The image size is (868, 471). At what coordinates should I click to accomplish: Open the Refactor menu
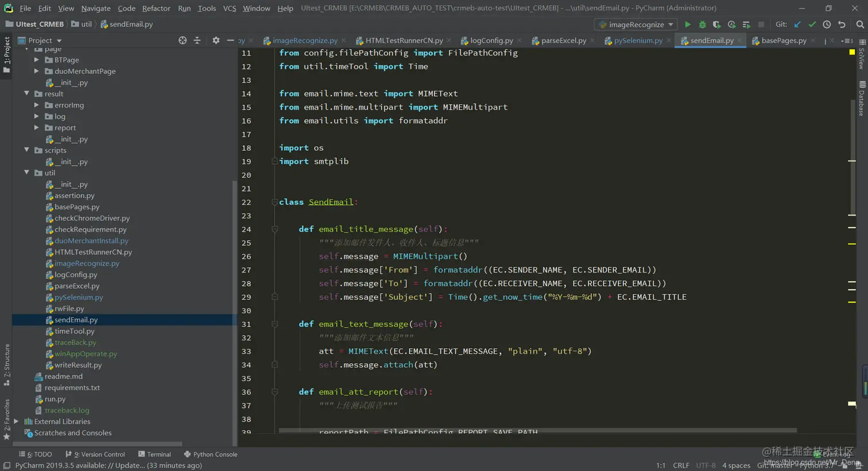point(156,8)
